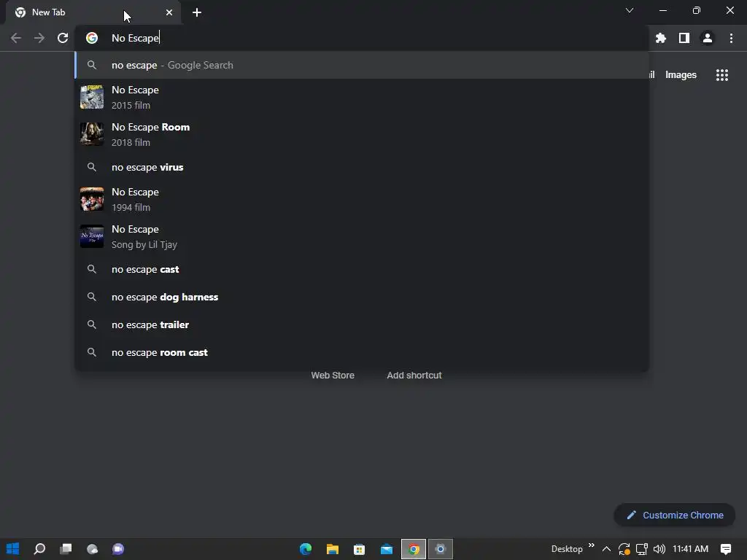Choose the No Escape 2015 film suggestion

tap(362, 97)
